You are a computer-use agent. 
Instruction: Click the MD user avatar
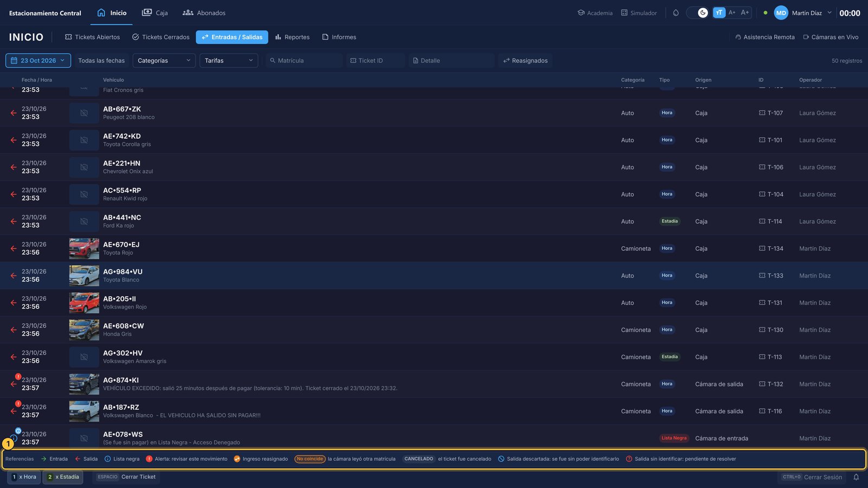(x=781, y=13)
